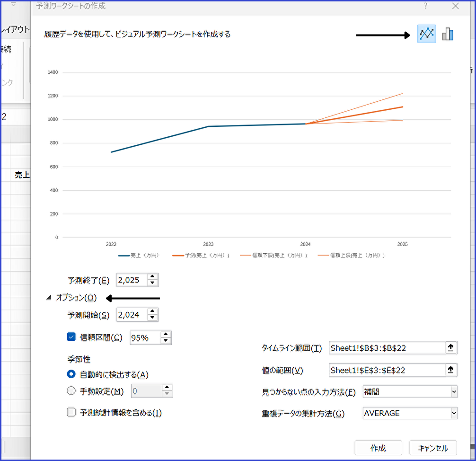
Task: Select the 自動的に検出する radio button
Action: [x=71, y=374]
